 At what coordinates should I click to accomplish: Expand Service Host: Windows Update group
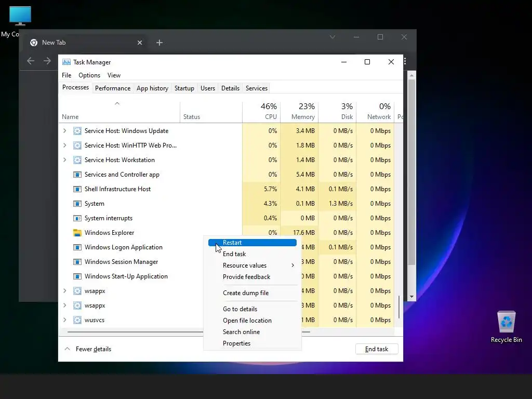65,131
